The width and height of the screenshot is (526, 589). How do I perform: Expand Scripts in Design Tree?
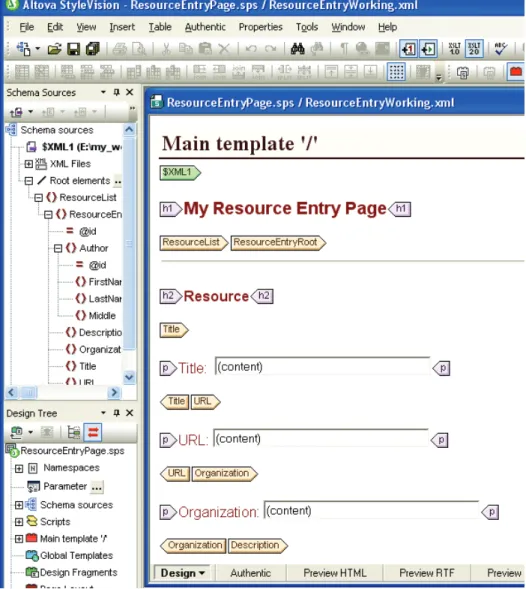pyautogui.click(x=19, y=522)
